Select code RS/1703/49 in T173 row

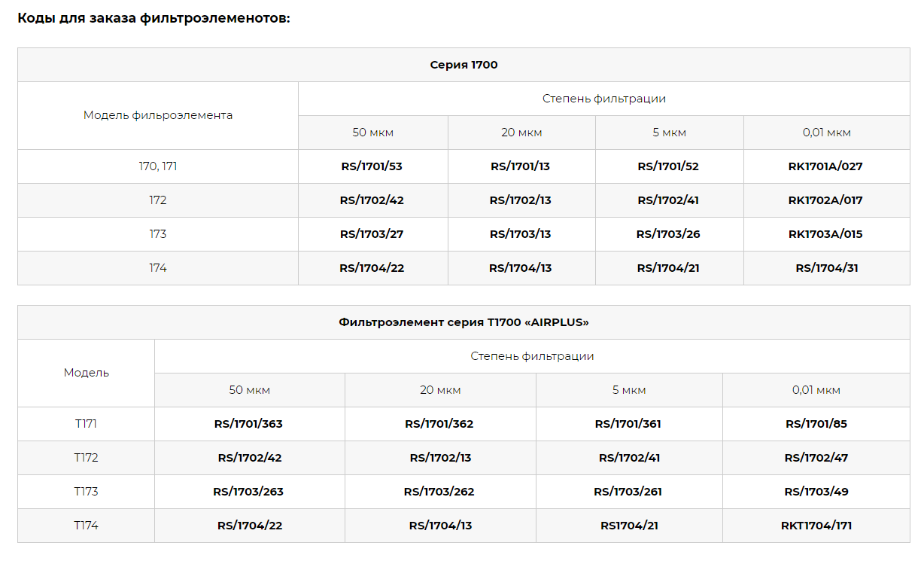click(x=816, y=492)
